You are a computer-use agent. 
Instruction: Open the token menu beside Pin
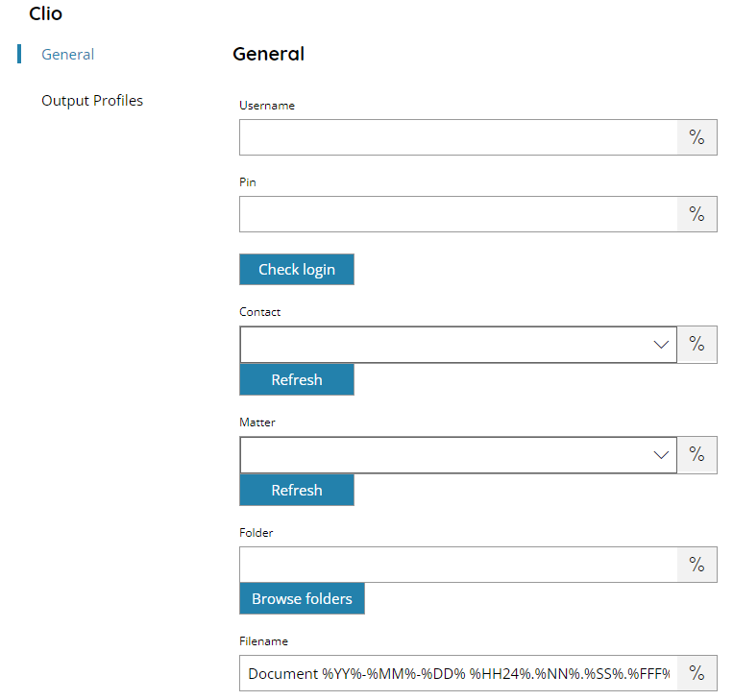(x=696, y=214)
